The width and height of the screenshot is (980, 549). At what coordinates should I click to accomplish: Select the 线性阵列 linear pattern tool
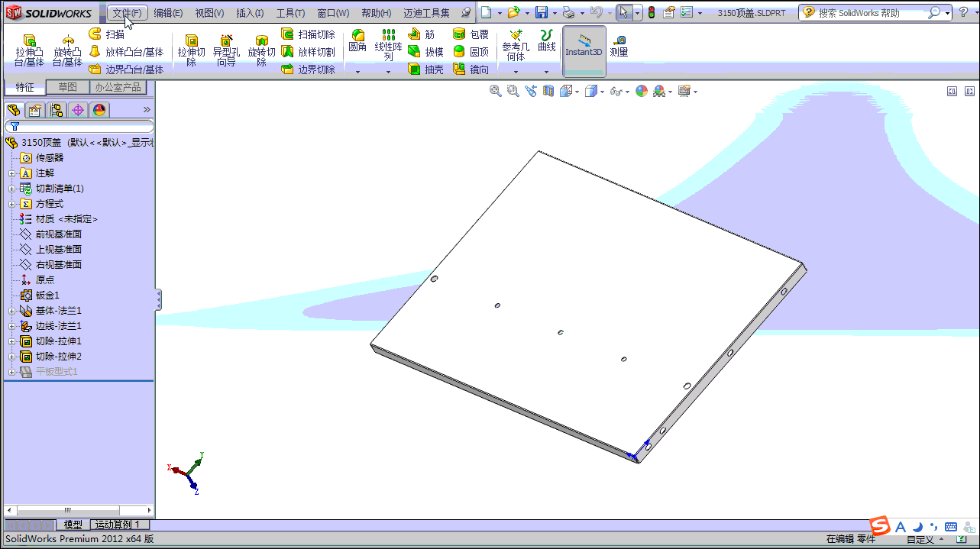point(388,45)
